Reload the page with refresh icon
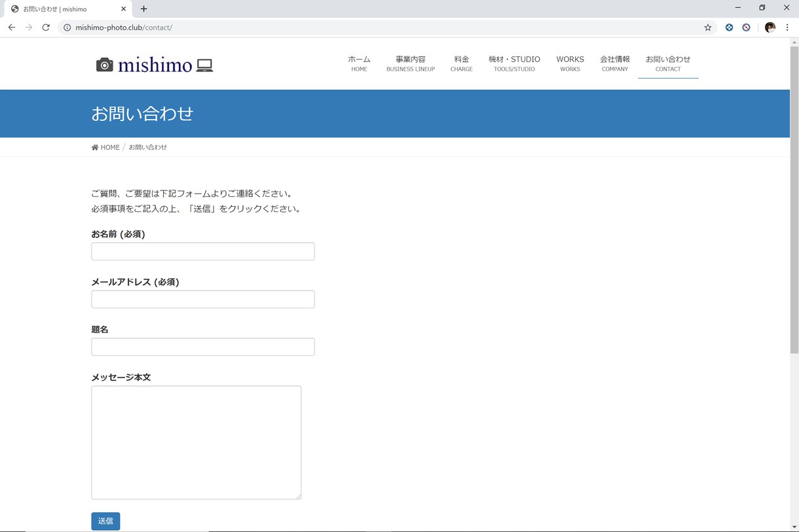The width and height of the screenshot is (799, 532). coord(46,27)
